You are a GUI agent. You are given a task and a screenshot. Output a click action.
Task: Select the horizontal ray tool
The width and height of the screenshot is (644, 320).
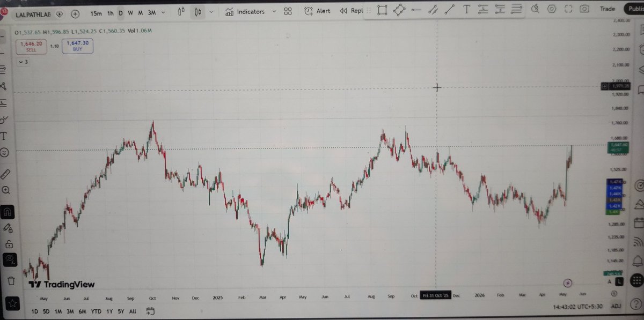(x=416, y=9)
